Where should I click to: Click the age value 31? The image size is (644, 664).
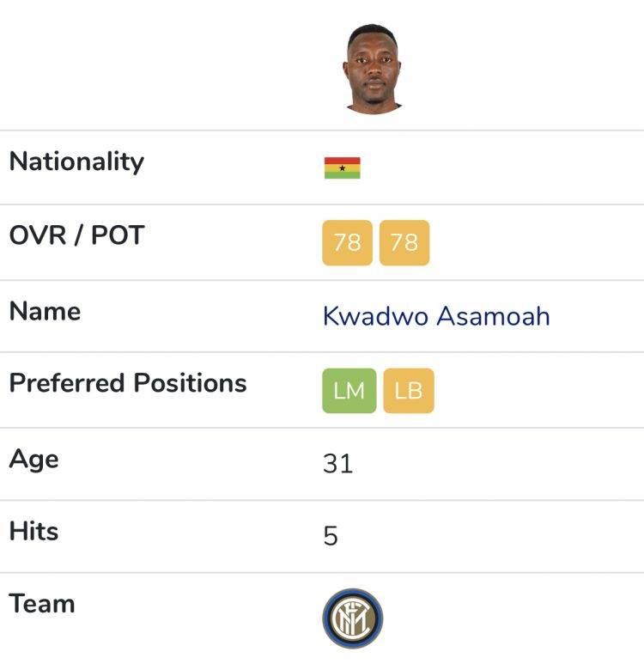pyautogui.click(x=337, y=464)
